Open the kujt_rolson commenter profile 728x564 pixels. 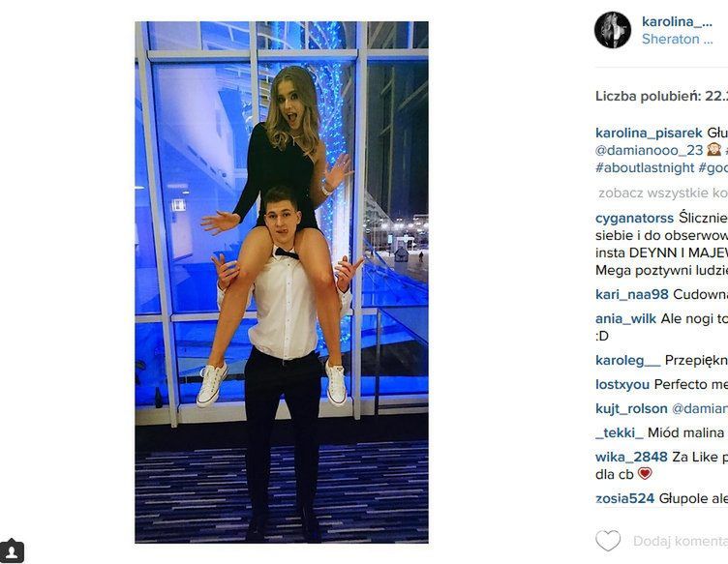pos(631,408)
